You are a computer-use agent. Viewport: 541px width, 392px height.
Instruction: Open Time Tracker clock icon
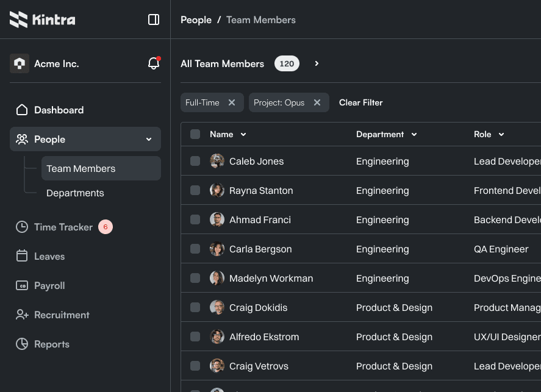(x=22, y=227)
